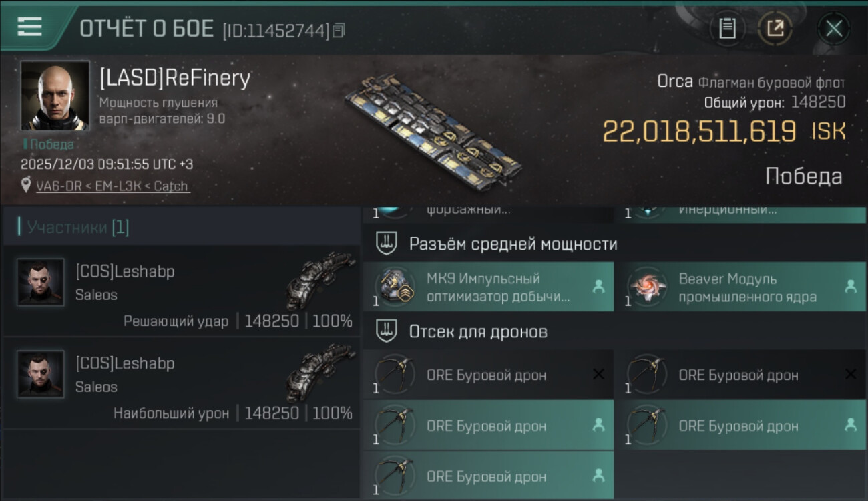Screen dimensions: 868x501
Task: Click the Разъём средней мощности section header
Action: click(x=513, y=244)
